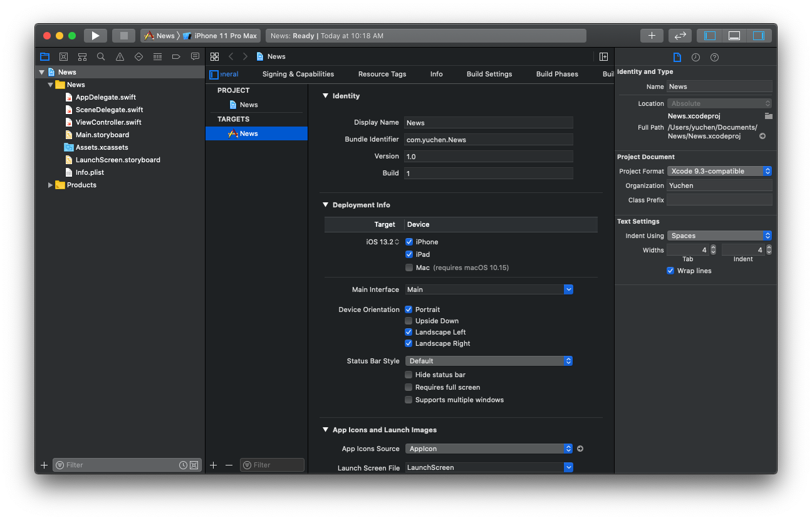812x520 pixels.
Task: Go forward in editor history
Action: click(x=245, y=56)
